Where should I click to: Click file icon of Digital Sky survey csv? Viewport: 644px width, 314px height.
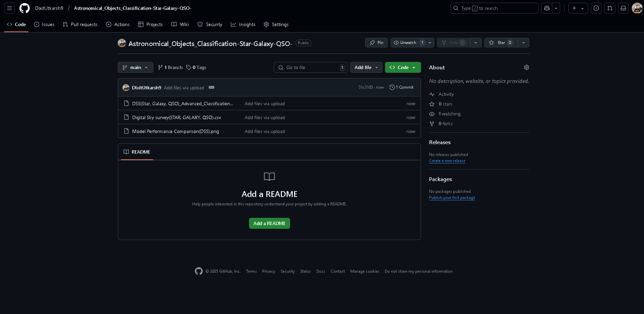(126, 117)
